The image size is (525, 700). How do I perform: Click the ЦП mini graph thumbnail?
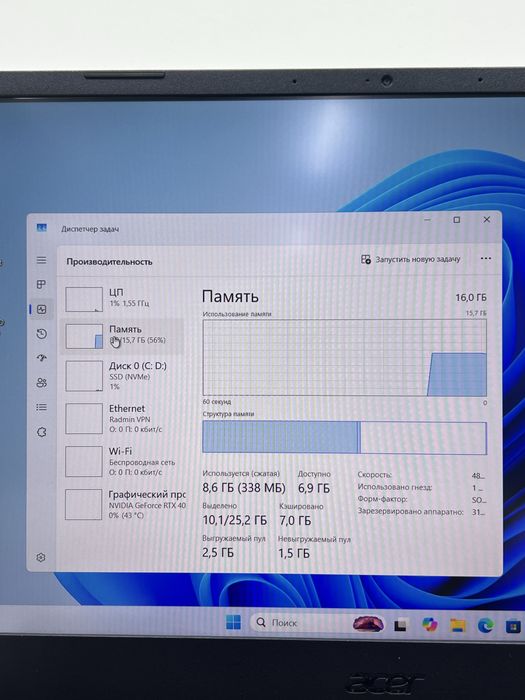pos(84,299)
